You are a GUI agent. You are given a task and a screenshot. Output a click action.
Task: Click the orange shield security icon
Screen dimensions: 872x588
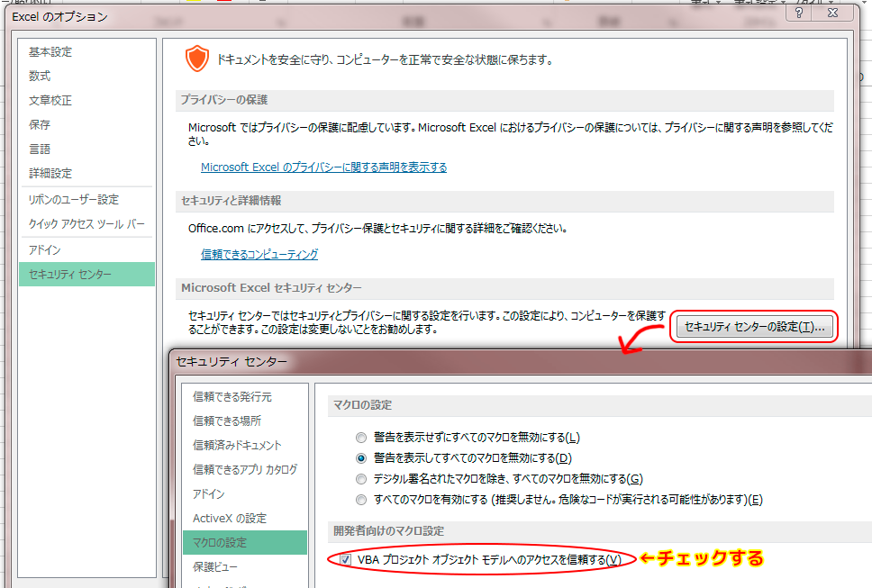[x=195, y=59]
